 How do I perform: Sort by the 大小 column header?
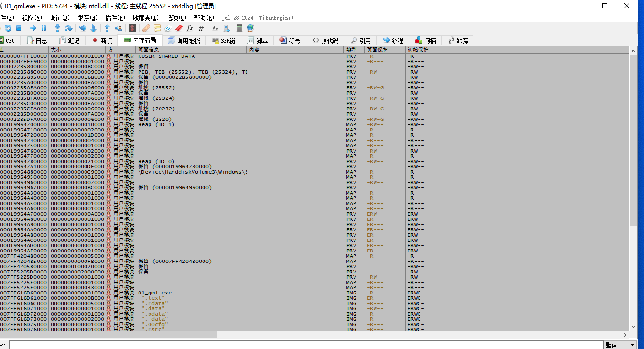coord(77,50)
